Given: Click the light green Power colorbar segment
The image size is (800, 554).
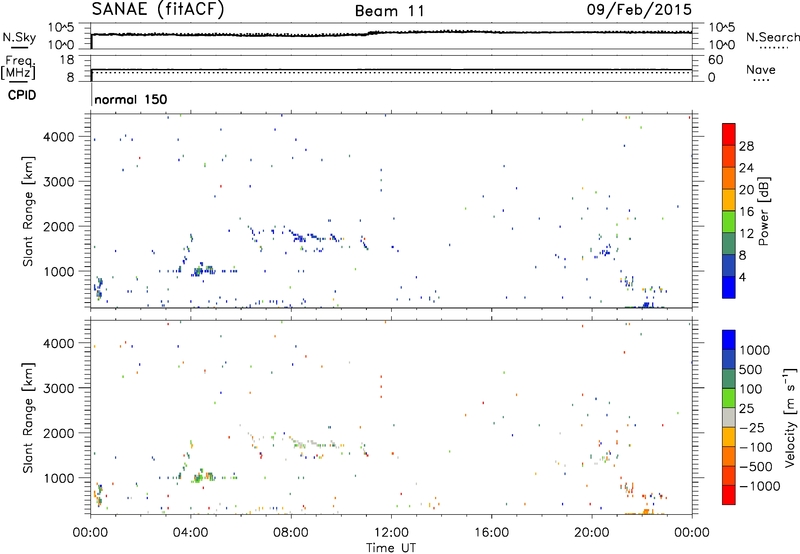Looking at the screenshot, I should tap(729, 222).
